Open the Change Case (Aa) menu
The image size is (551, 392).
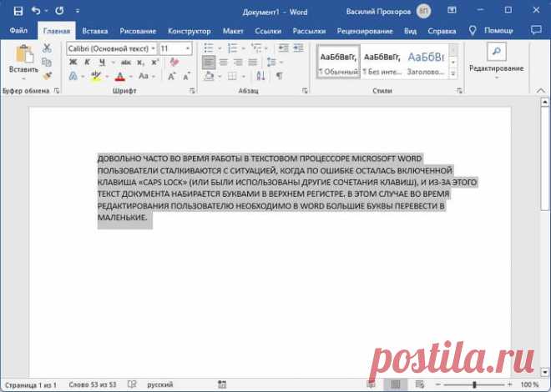click(144, 76)
